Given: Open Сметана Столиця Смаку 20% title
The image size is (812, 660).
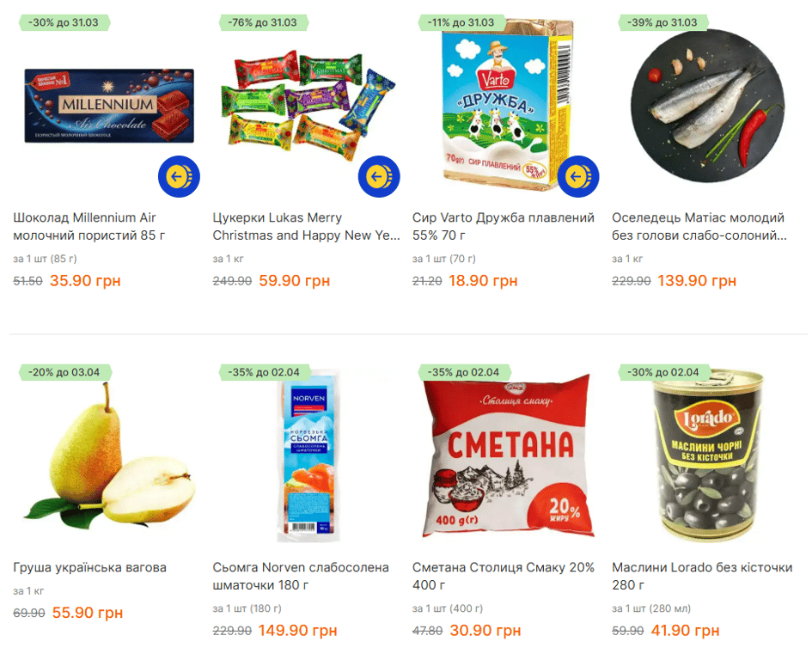Looking at the screenshot, I should 503,576.
